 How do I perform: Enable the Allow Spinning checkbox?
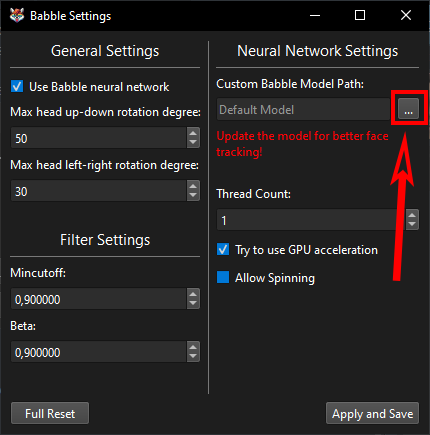pos(223,277)
